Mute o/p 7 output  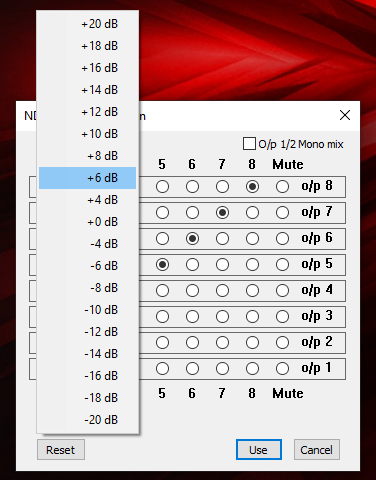click(x=282, y=213)
